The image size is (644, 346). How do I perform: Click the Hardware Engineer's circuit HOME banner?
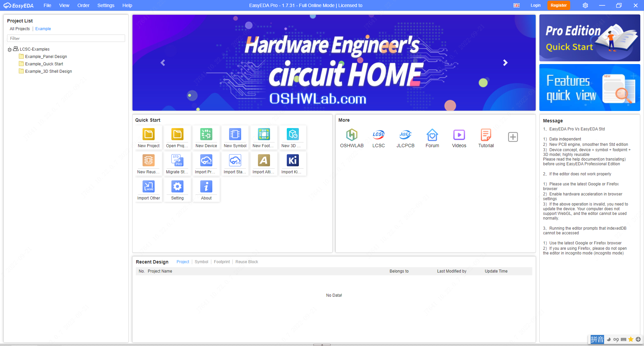[x=334, y=63]
